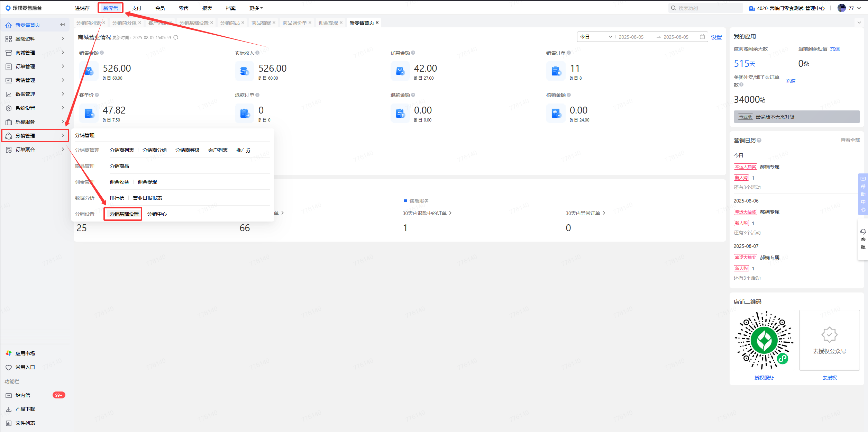Click the calendar icon in date range

coord(702,37)
